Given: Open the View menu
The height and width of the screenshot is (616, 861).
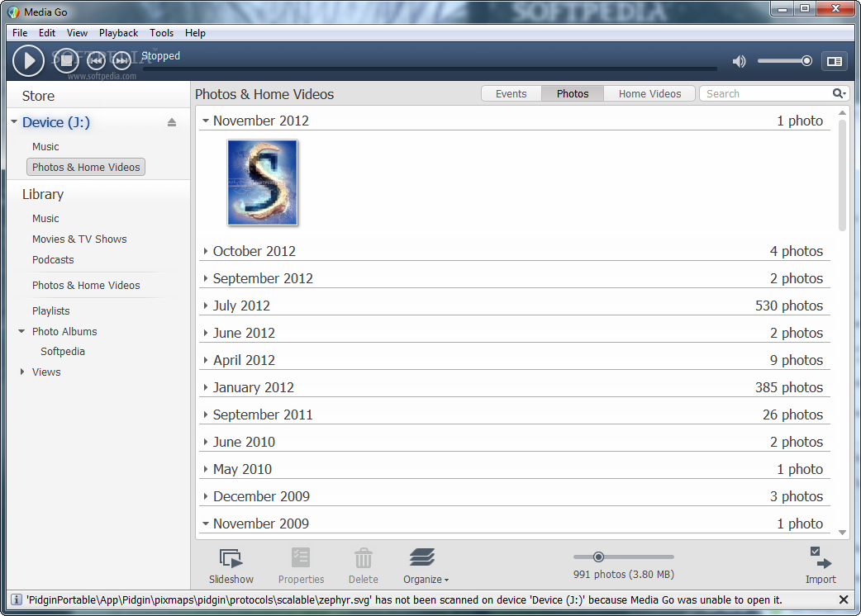Looking at the screenshot, I should [77, 33].
